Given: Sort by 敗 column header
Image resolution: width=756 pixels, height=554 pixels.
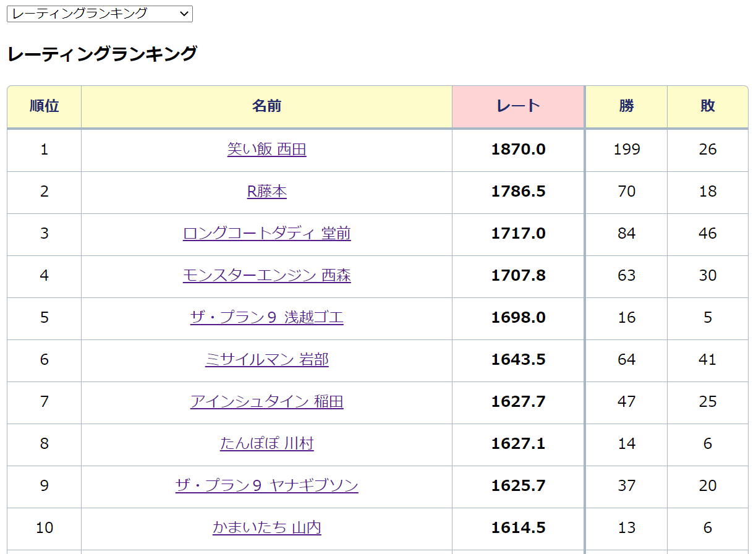Looking at the screenshot, I should click(707, 106).
